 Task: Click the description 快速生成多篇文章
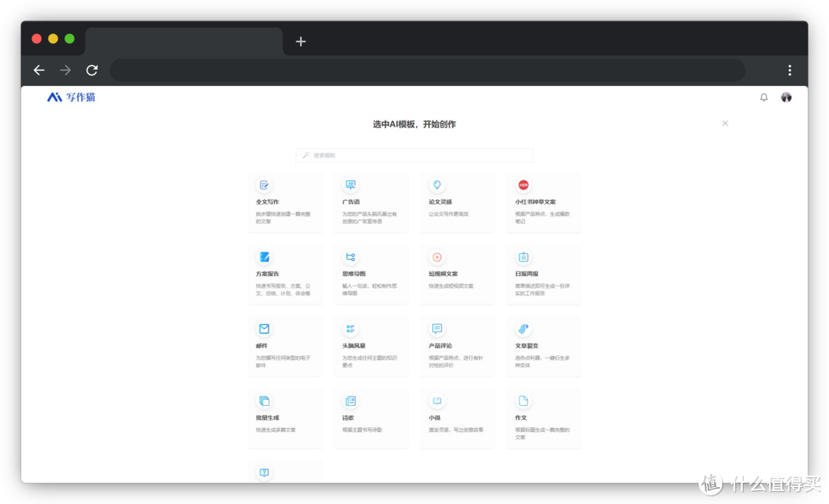(276, 430)
